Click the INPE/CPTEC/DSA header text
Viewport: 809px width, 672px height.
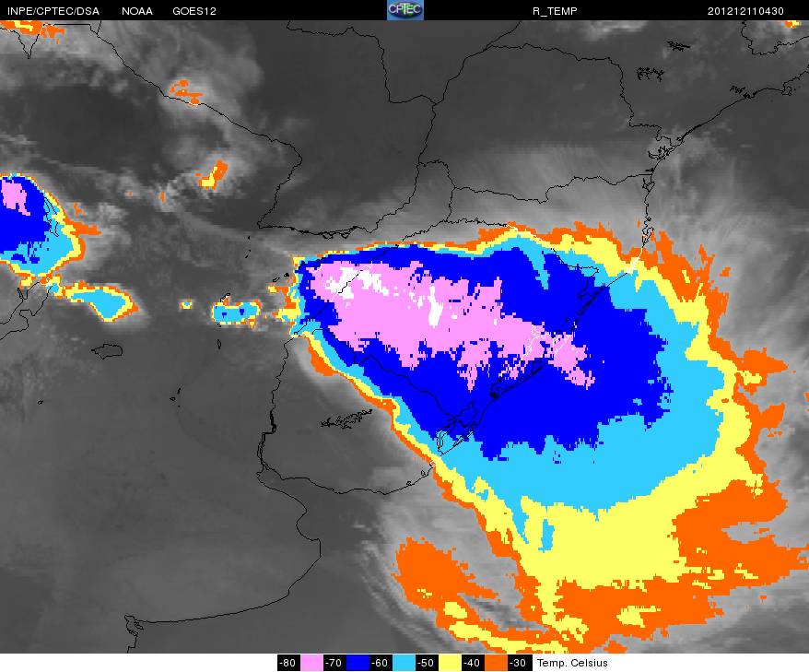53,11
